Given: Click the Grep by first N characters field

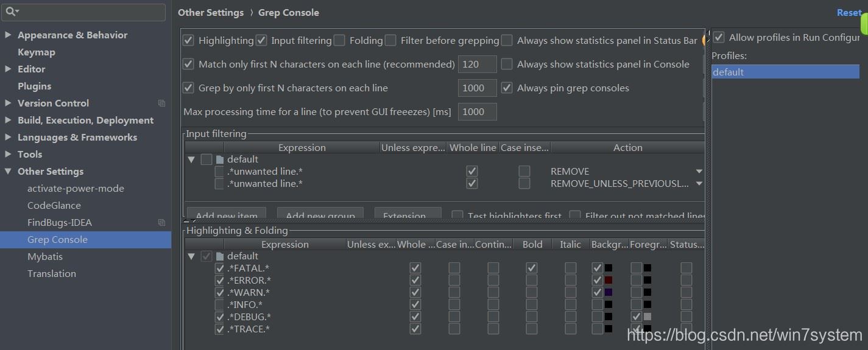Looking at the screenshot, I should (477, 88).
